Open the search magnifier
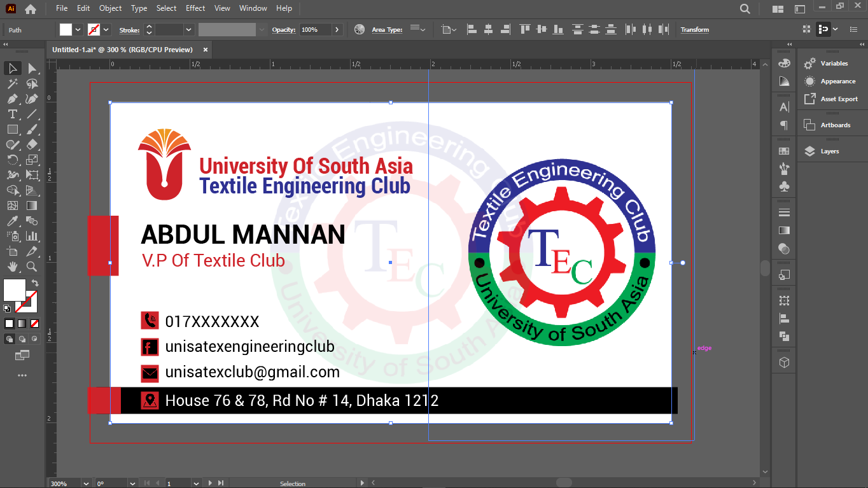Image resolution: width=868 pixels, height=488 pixels. coord(745,9)
